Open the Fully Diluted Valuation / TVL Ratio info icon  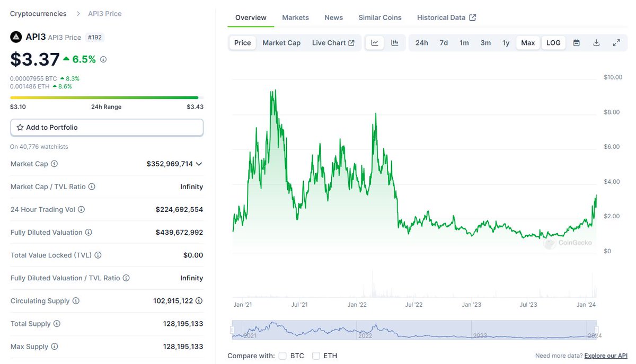(126, 278)
